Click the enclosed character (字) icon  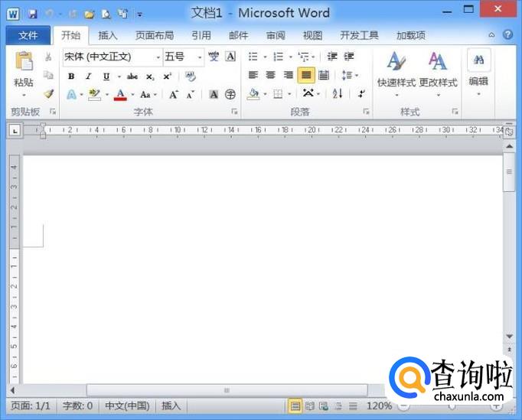pyautogui.click(x=230, y=95)
